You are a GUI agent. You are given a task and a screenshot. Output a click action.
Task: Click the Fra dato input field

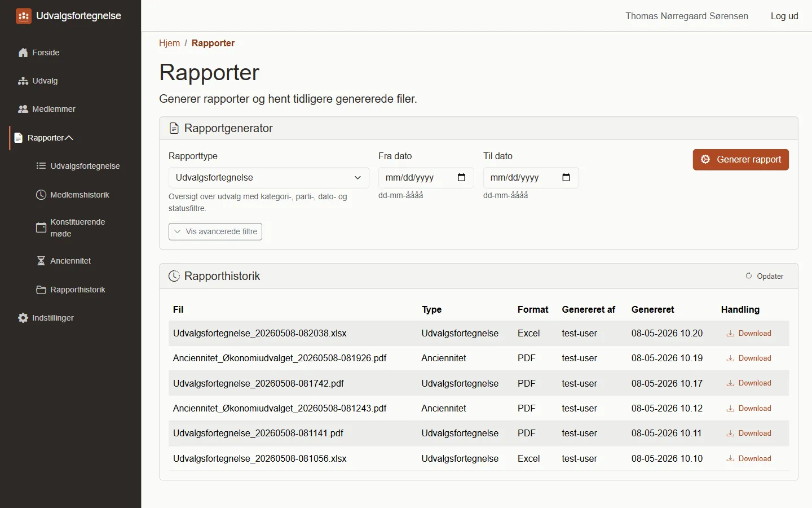pos(426,178)
